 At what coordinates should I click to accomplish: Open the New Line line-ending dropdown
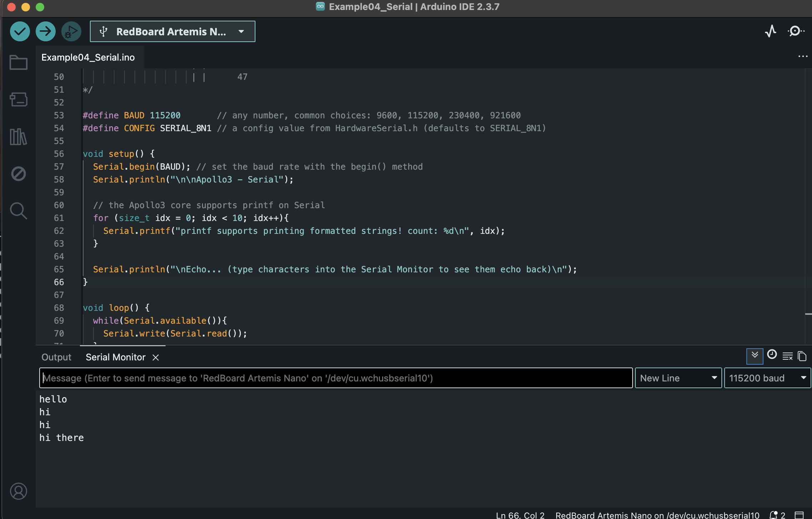pyautogui.click(x=678, y=378)
